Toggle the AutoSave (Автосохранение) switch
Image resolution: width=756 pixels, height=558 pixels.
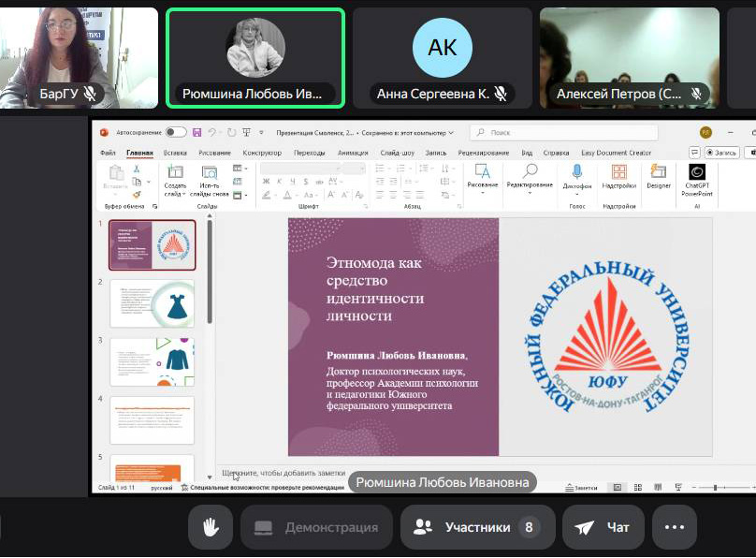click(175, 133)
